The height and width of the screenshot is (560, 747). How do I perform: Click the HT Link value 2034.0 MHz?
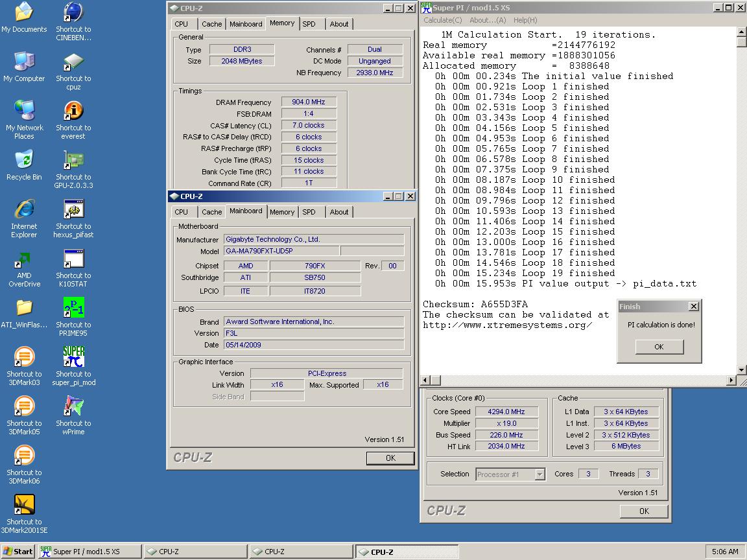(506, 447)
